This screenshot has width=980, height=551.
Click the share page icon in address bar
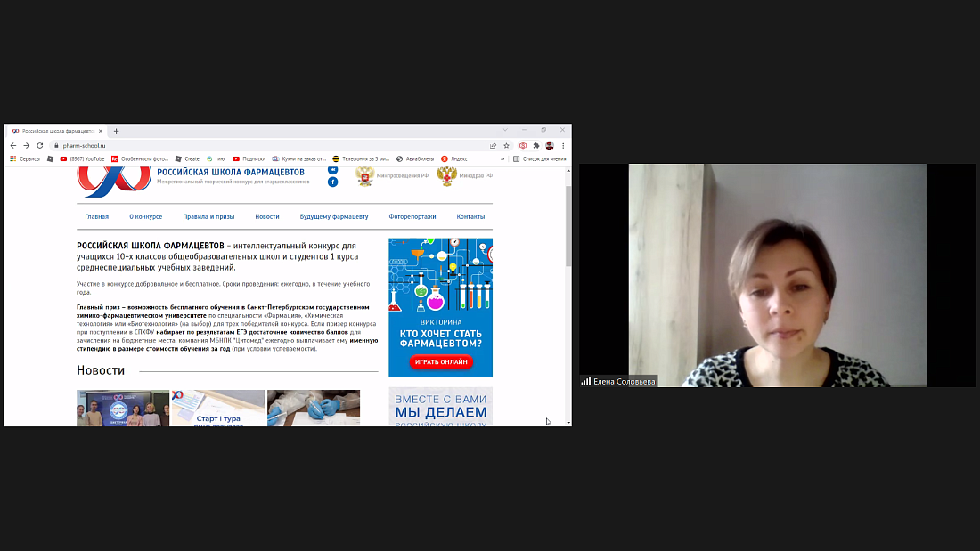pos(493,145)
